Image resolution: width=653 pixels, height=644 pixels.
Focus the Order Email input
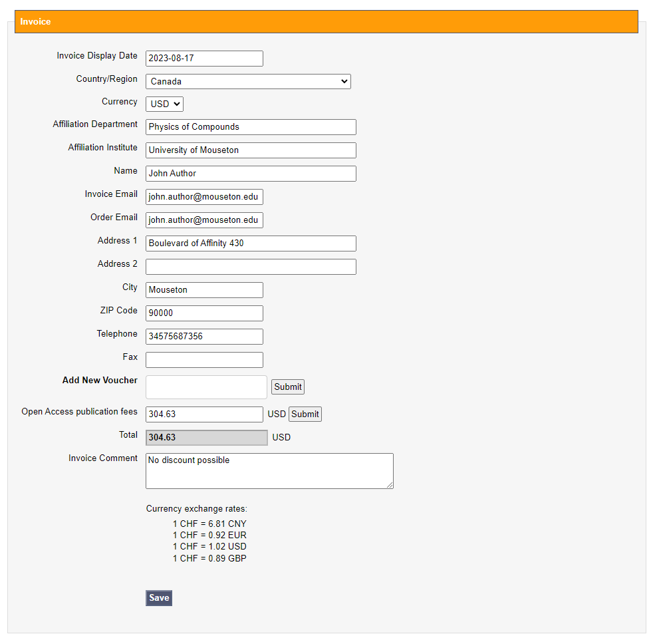[204, 220]
